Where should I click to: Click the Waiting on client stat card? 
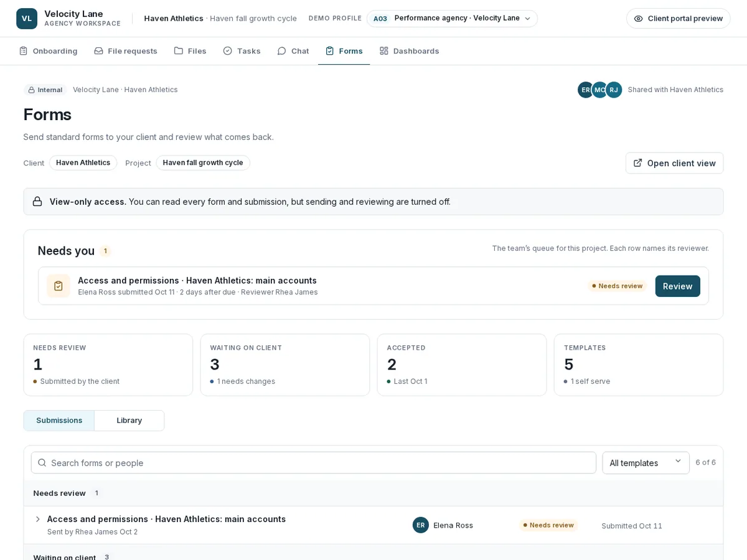click(285, 365)
